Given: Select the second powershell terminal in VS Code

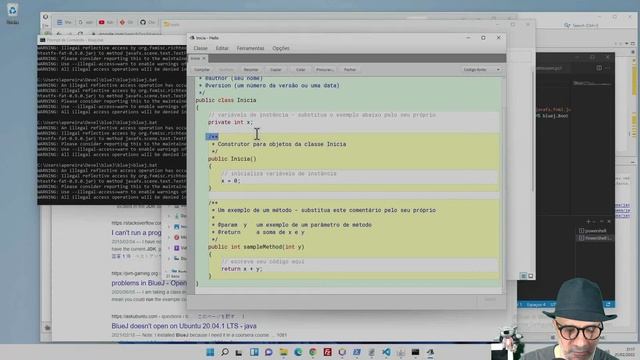Looking at the screenshot, I should [x=595, y=238].
